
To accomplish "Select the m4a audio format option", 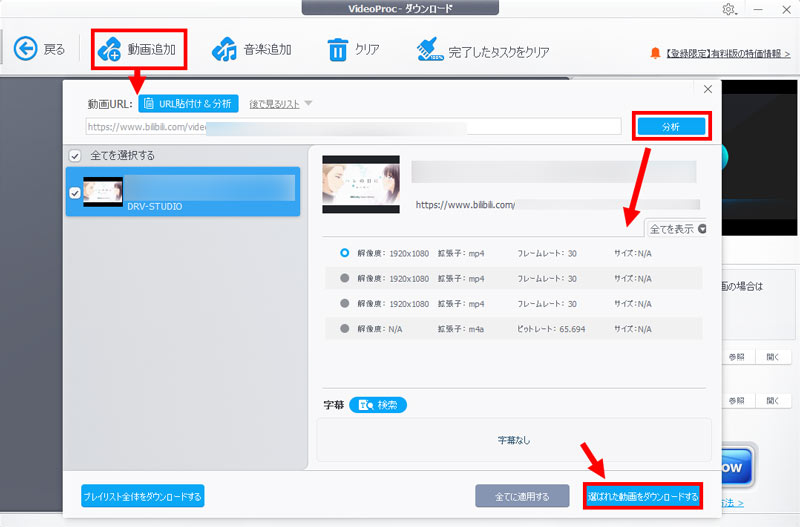I will tap(345, 328).
